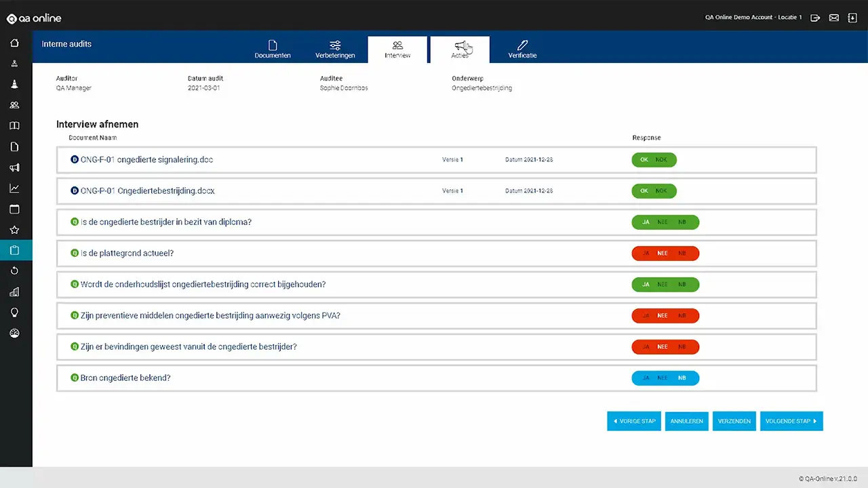Choose JA for preventieve middelen question

point(646,316)
